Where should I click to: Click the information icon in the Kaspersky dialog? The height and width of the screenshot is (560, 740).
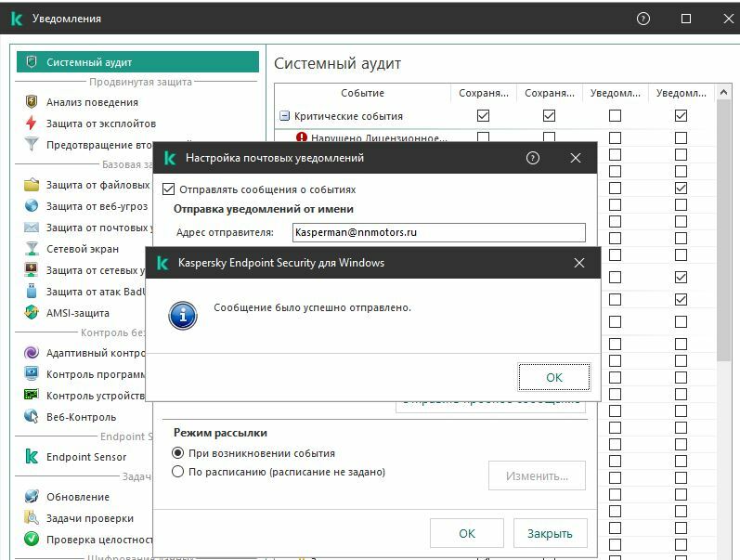click(183, 316)
